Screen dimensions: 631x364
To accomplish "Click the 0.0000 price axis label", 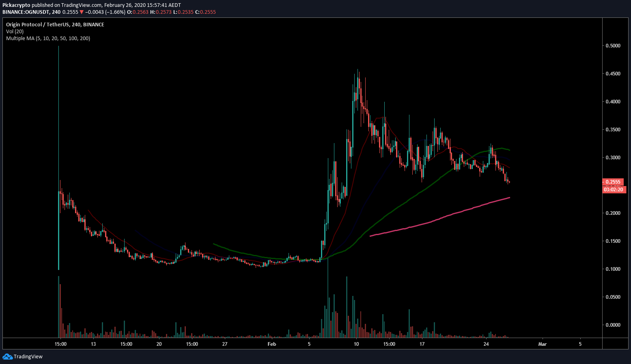I will click(x=613, y=325).
